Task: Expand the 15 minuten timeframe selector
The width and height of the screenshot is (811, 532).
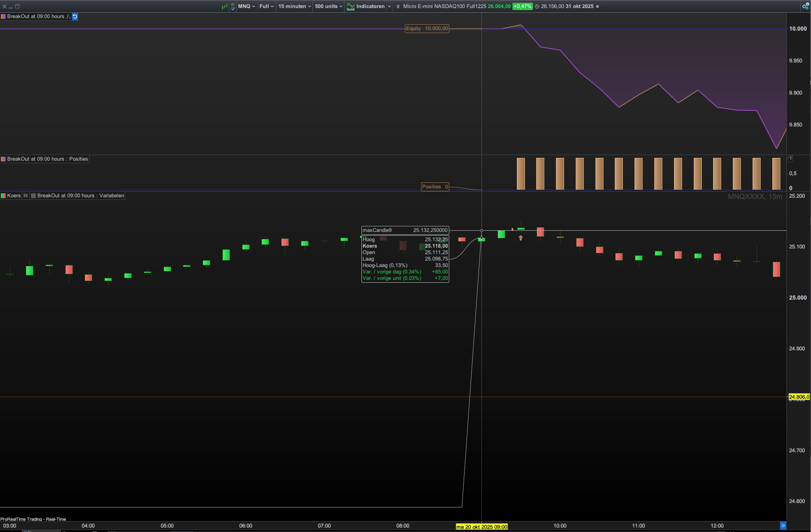Action: click(x=295, y=6)
